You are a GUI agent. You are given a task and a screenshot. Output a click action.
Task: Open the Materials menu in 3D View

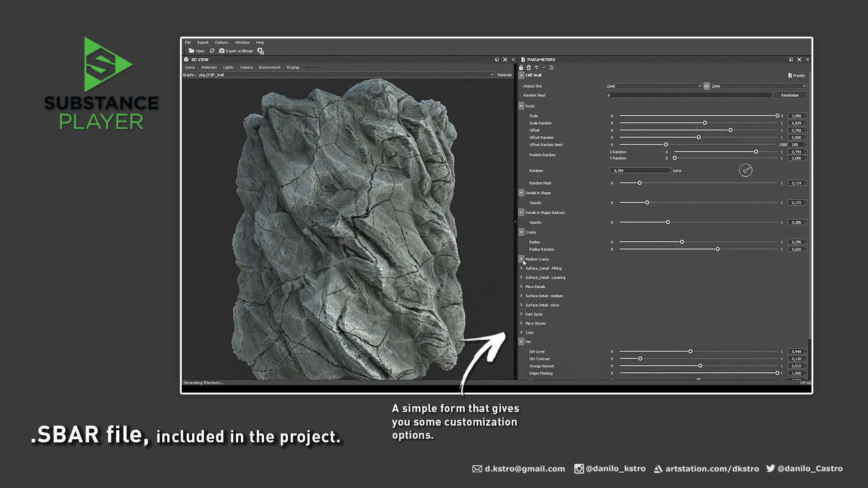coord(209,67)
